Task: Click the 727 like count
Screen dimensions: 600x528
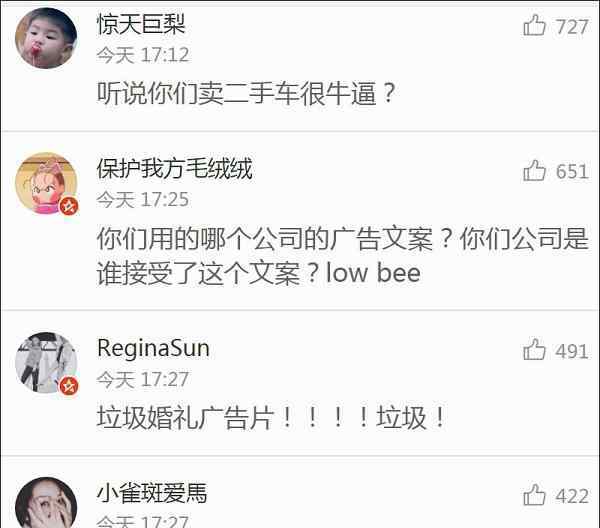Action: [x=572, y=27]
